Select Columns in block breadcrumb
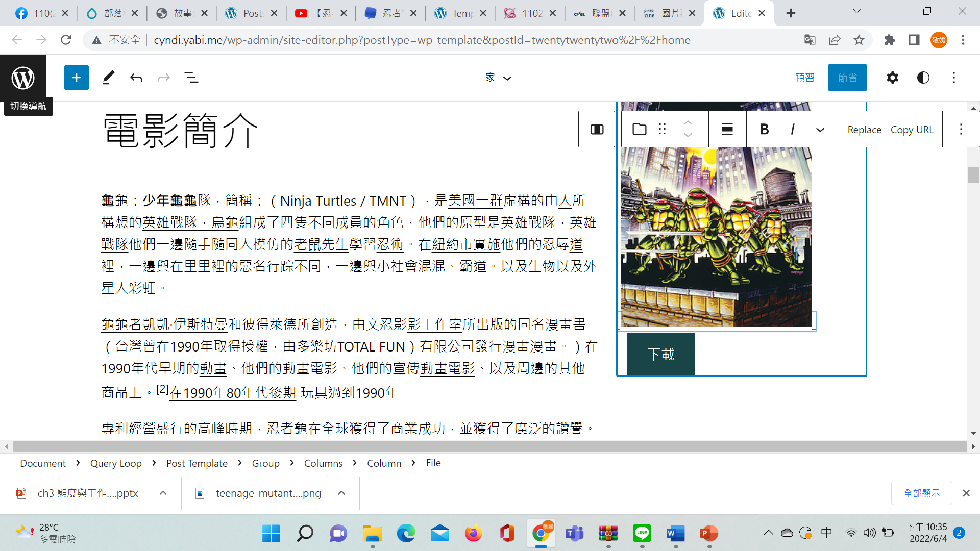Screen dimensions: 980x551 323,463
